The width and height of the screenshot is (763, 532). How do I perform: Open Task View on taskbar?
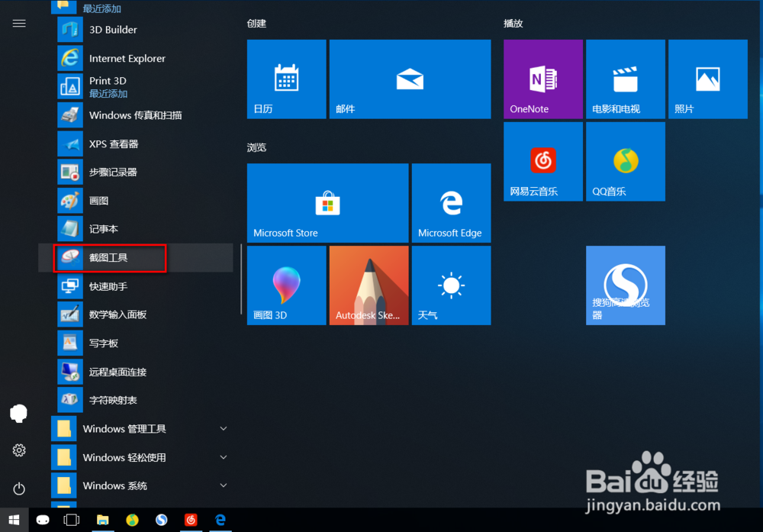tap(72, 520)
